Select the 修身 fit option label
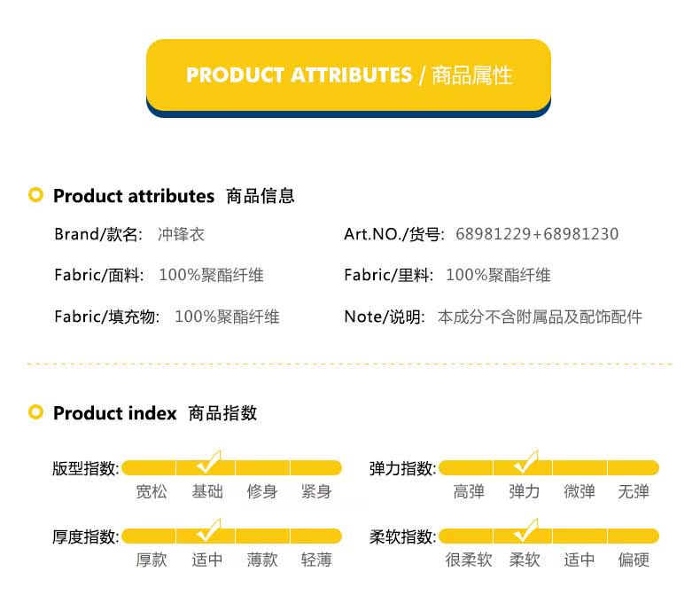Viewport: 700px width, 603px height. point(262,492)
